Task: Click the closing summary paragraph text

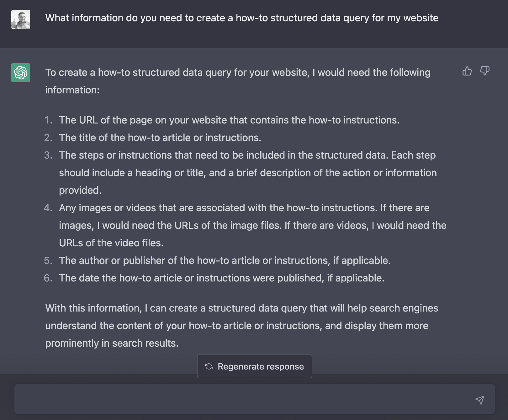Action: coord(241,325)
